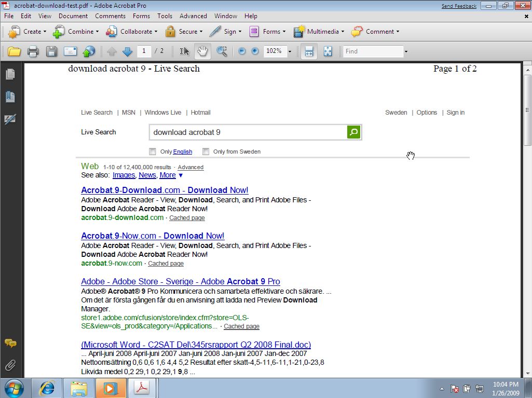This screenshot has width=532, height=398.
Task: Click the Adobe Acrobat taskbar button
Action: [x=142, y=388]
